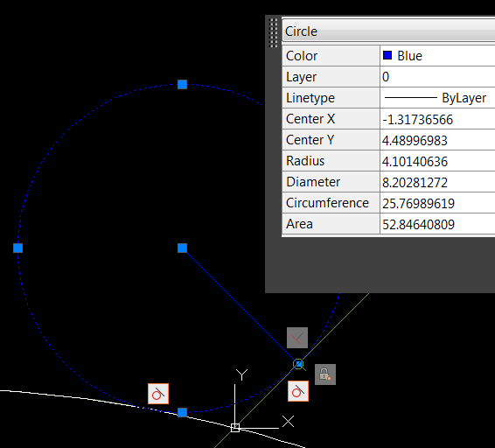
Task: Select the tangent constraint badge beside the green line
Action: (298, 391)
